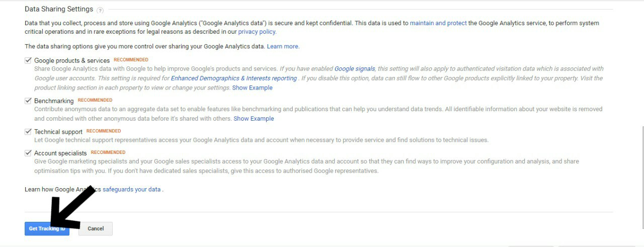Show Example for Benchmarking
644x247 pixels.
[254, 119]
